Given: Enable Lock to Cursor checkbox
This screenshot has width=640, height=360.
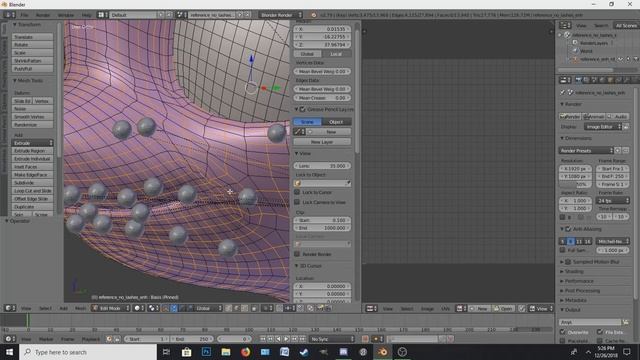Looking at the screenshot, I should tap(297, 192).
